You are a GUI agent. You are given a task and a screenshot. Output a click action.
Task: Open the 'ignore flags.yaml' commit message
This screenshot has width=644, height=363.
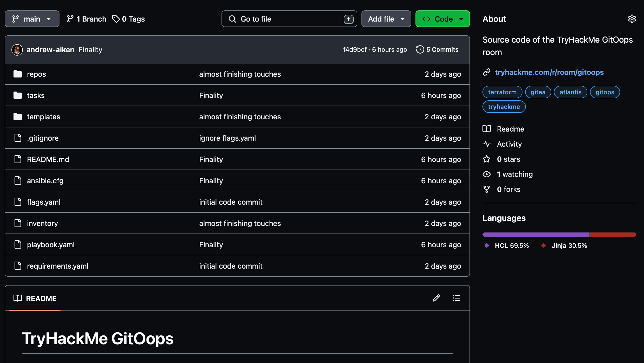pyautogui.click(x=227, y=138)
